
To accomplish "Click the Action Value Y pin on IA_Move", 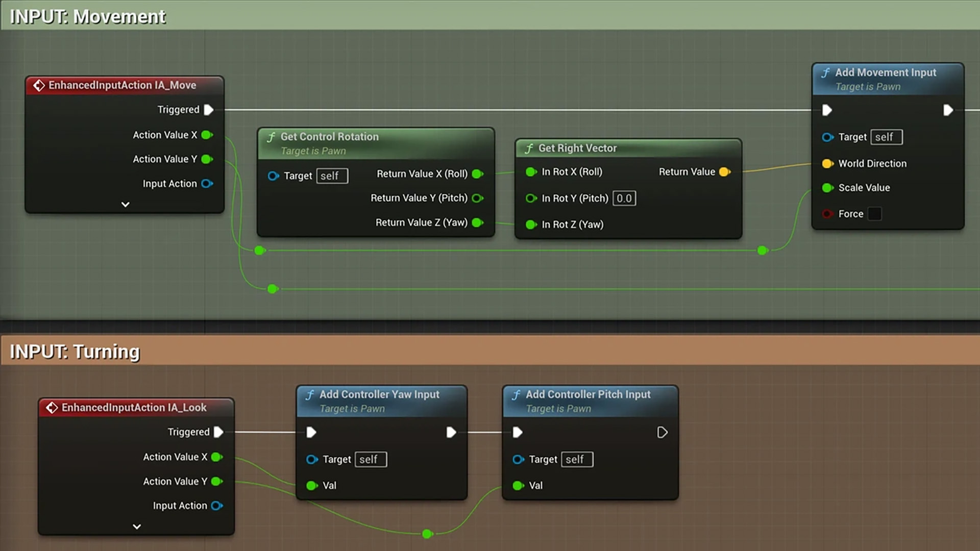I will click(207, 159).
